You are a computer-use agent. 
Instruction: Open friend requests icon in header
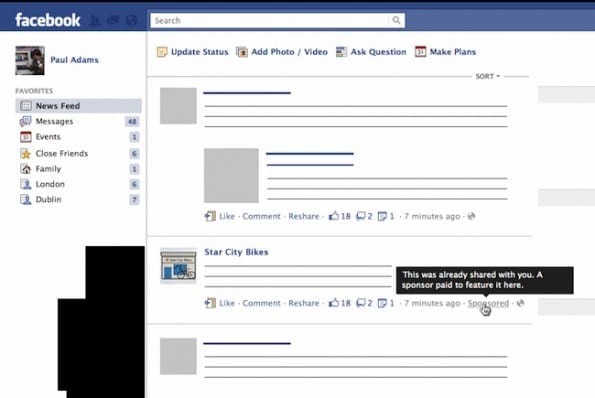tap(95, 20)
